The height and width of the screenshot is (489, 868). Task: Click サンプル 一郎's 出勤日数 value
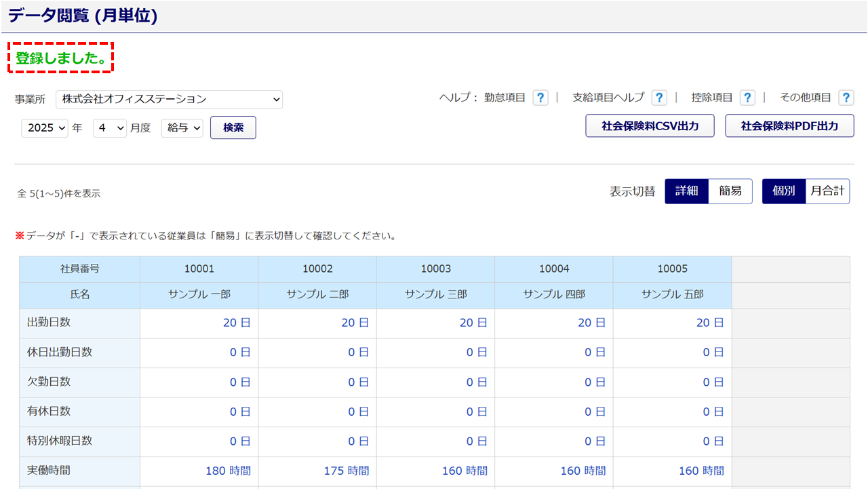[237, 323]
